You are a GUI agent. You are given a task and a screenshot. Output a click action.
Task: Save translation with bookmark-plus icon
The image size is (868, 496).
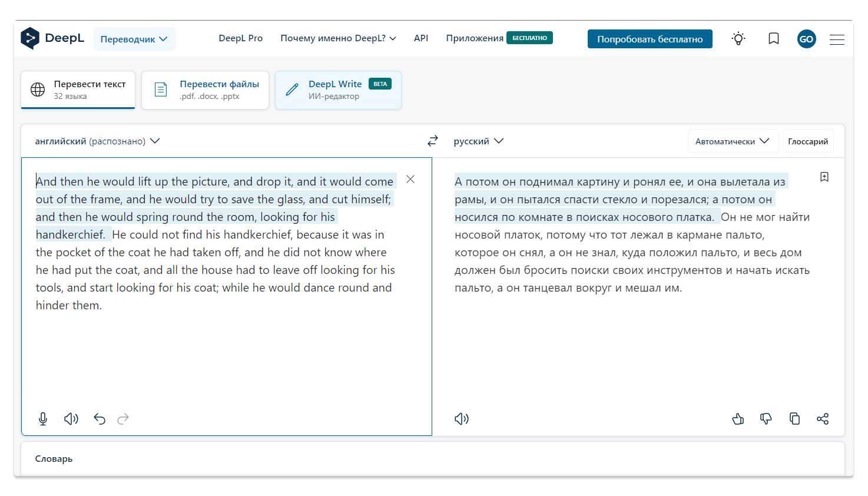coord(824,177)
